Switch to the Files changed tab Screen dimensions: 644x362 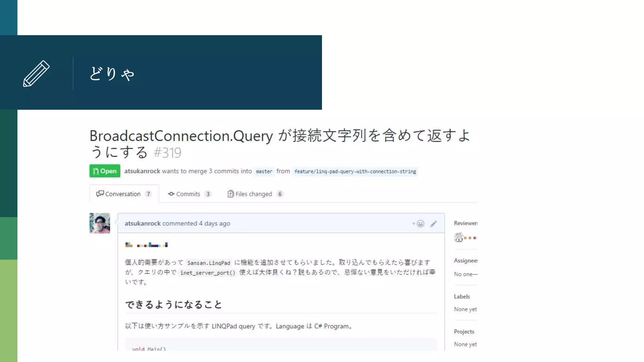(253, 194)
